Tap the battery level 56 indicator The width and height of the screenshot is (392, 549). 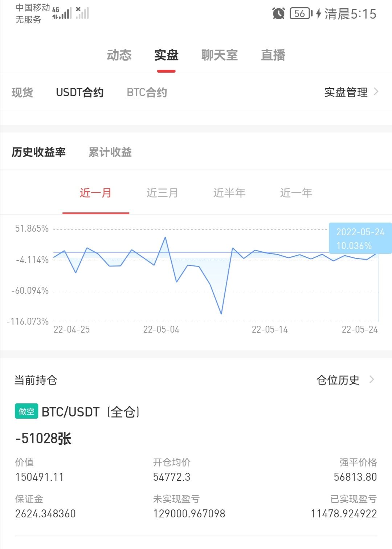(x=301, y=14)
